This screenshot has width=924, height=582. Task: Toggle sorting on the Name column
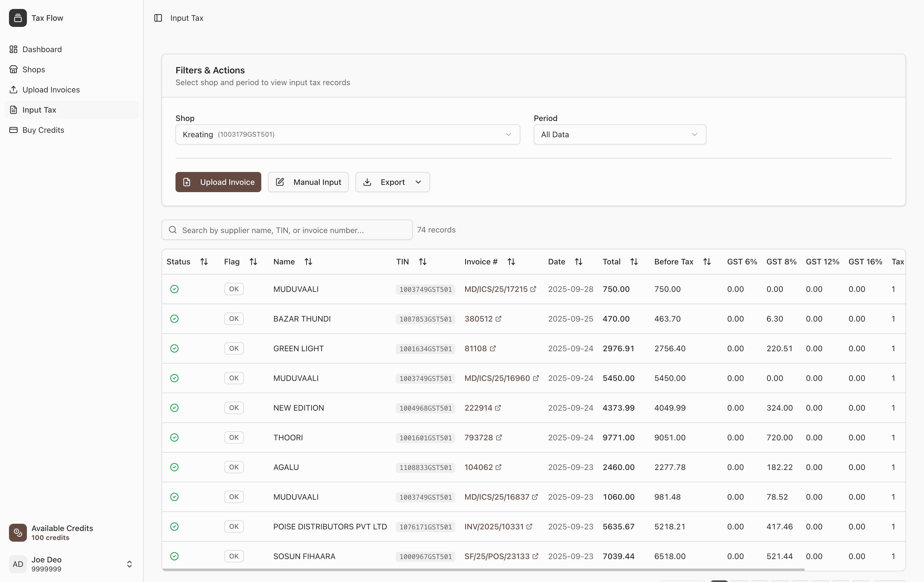click(x=308, y=262)
